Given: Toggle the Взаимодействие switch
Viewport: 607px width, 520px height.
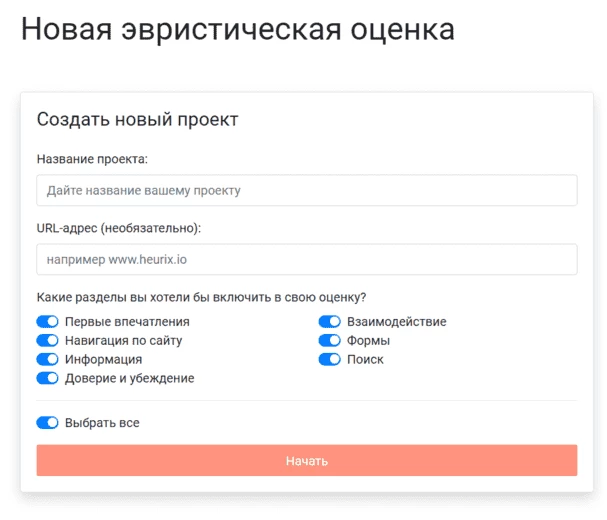Looking at the screenshot, I should click(x=329, y=321).
